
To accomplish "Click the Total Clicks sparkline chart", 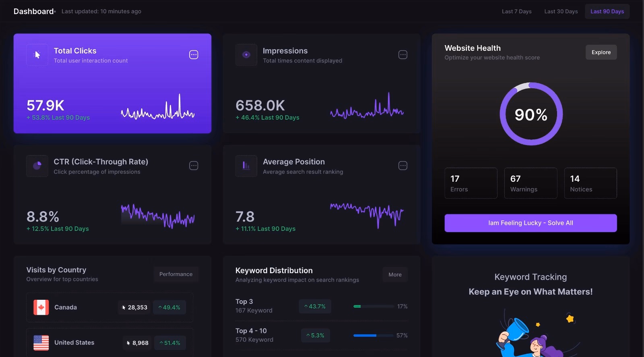I will click(158, 107).
